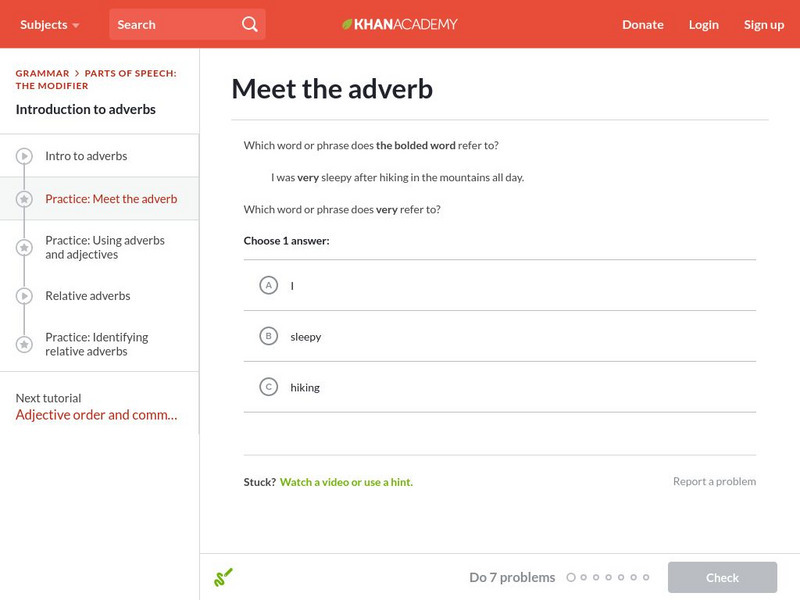Screen dimensions: 800x600
Task: Click the sprout avatar icon near Do 7 problems
Action: pyautogui.click(x=224, y=577)
